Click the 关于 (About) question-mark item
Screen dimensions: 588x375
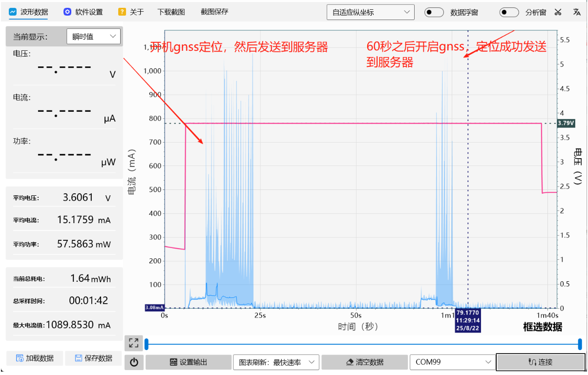tap(131, 12)
